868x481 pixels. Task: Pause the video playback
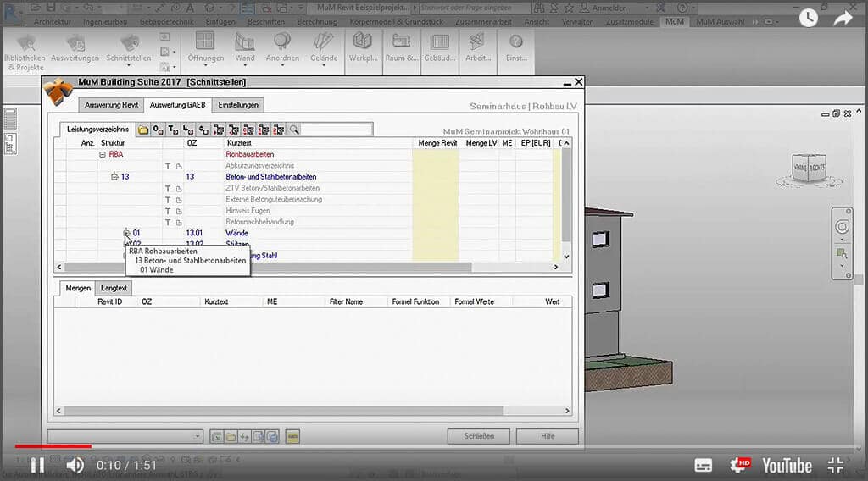(37, 465)
